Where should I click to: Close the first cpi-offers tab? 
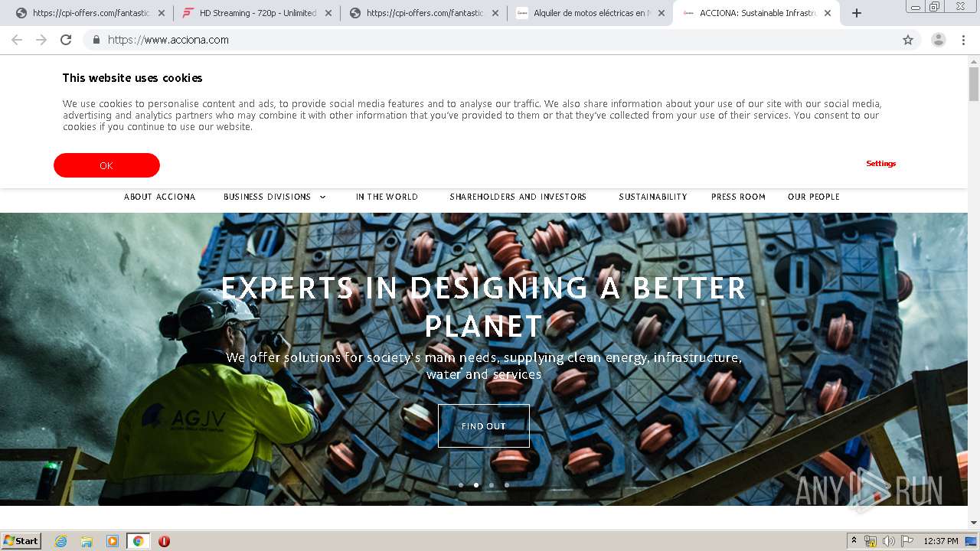pos(161,13)
